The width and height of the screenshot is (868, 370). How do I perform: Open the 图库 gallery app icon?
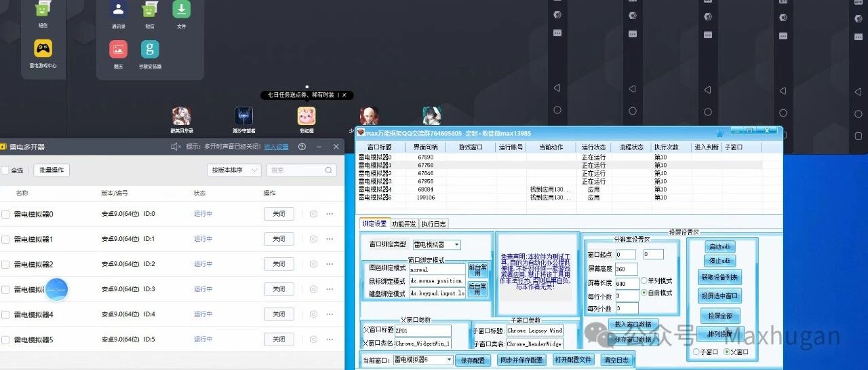(119, 49)
